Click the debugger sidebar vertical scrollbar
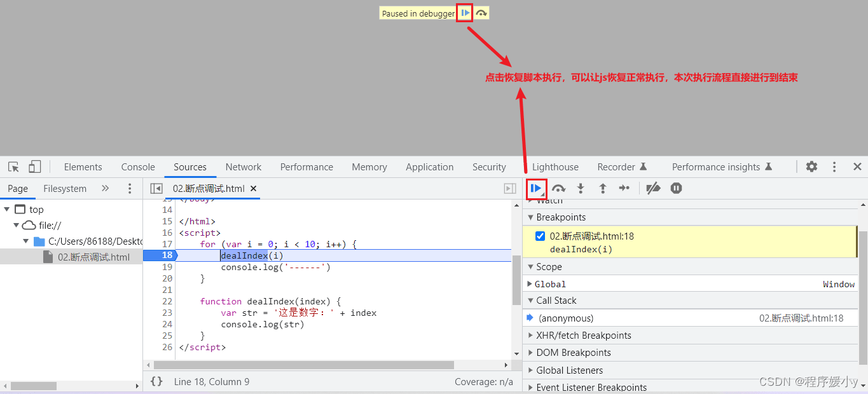The image size is (868, 394). pos(863,298)
